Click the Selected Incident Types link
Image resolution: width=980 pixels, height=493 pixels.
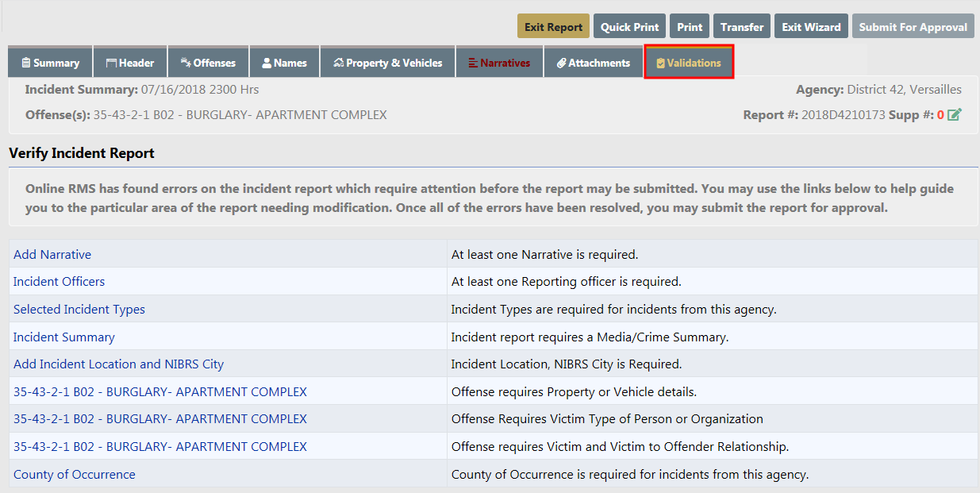(x=79, y=310)
